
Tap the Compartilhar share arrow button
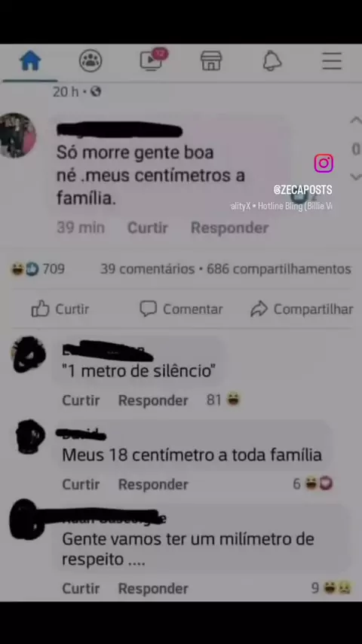302,309
